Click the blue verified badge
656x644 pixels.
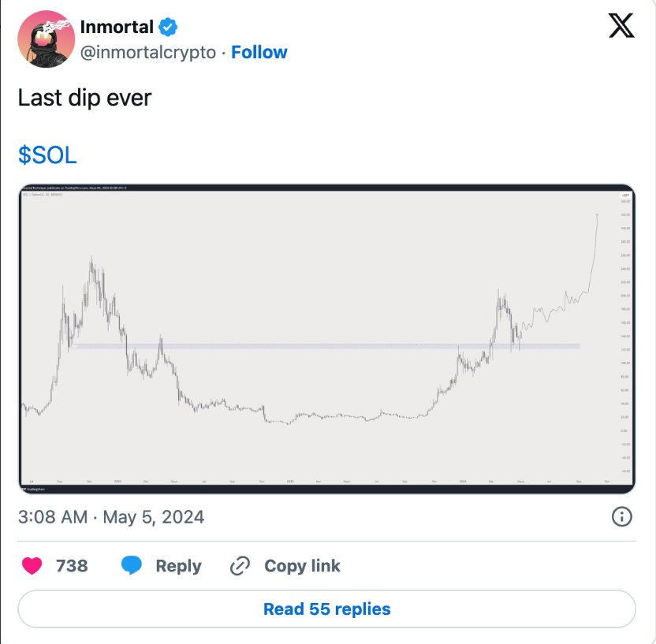click(x=168, y=27)
